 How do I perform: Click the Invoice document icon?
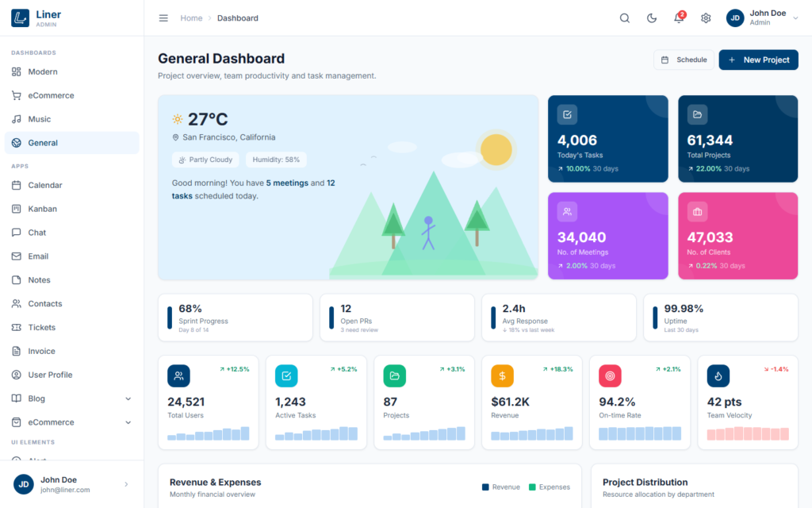coord(17,351)
